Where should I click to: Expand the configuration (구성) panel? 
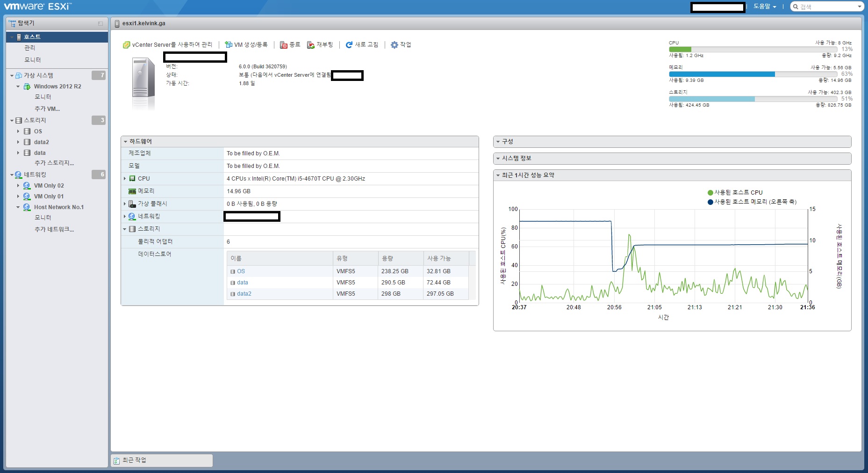[x=498, y=142]
